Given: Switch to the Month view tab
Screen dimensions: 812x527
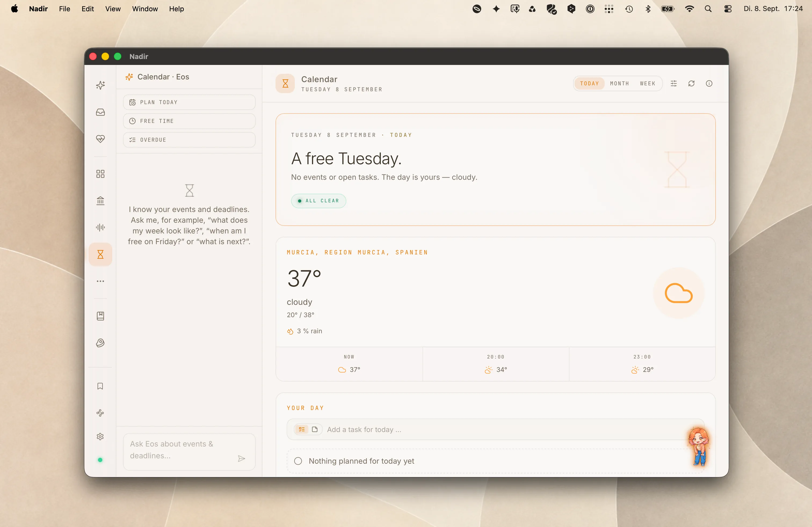Looking at the screenshot, I should (x=619, y=83).
